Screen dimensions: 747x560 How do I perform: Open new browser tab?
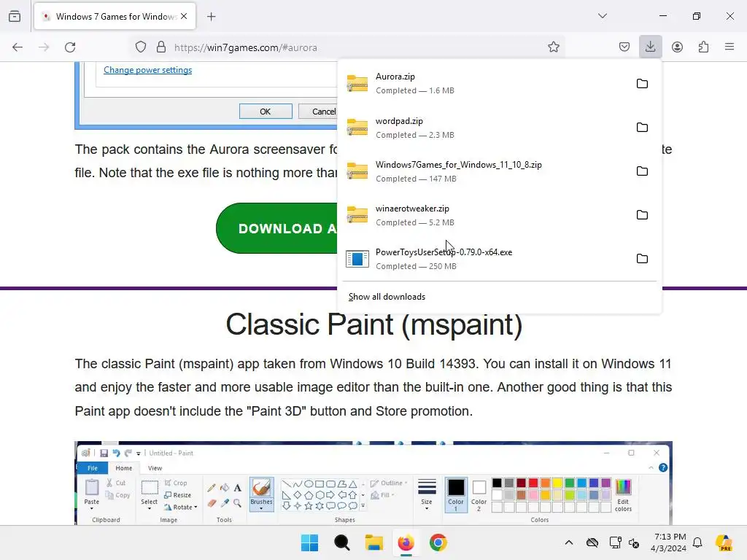coord(212,17)
